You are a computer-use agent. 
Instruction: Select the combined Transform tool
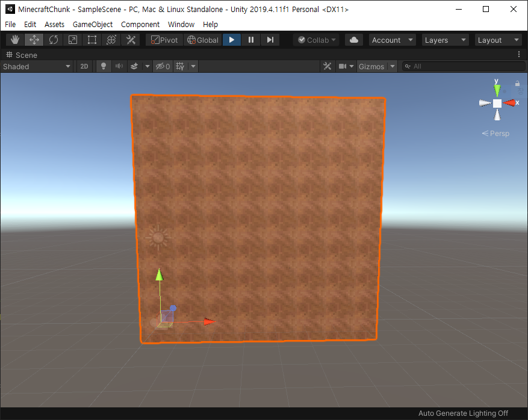[111, 40]
